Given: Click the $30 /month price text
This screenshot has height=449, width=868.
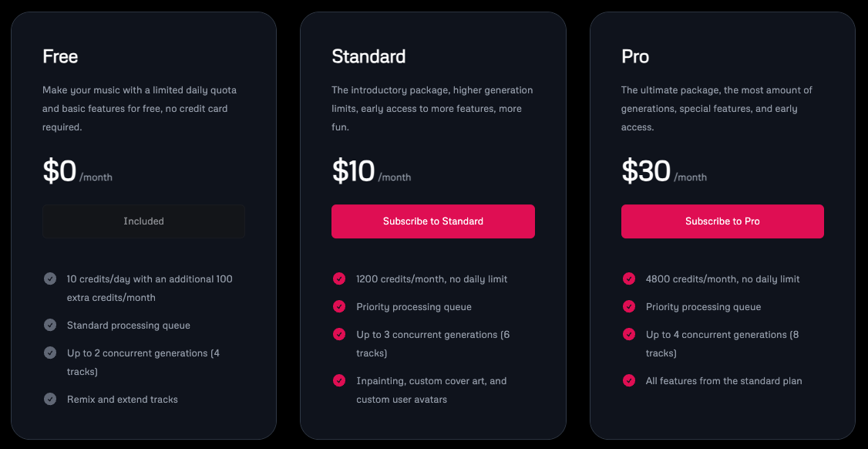Looking at the screenshot, I should [663, 171].
